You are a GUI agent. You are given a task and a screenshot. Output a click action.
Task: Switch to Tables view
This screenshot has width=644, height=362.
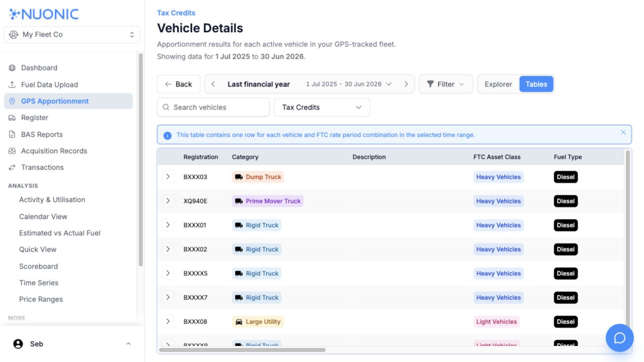coord(536,84)
